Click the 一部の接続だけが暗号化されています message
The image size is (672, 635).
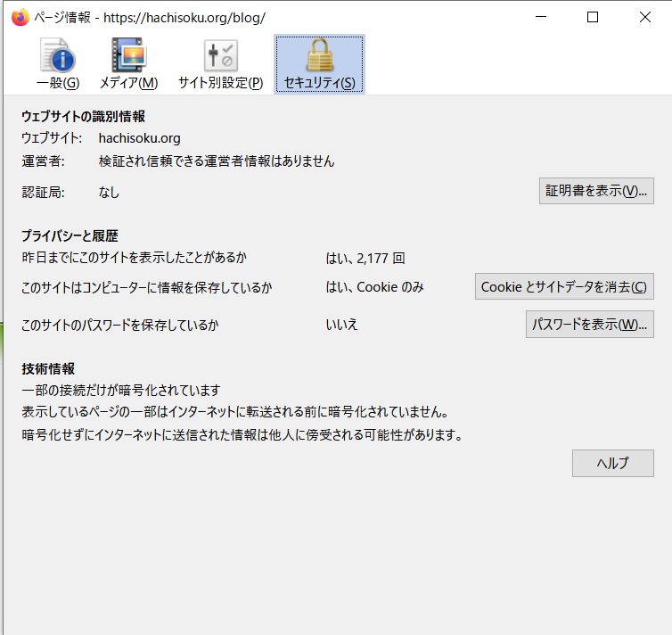[x=120, y=391]
